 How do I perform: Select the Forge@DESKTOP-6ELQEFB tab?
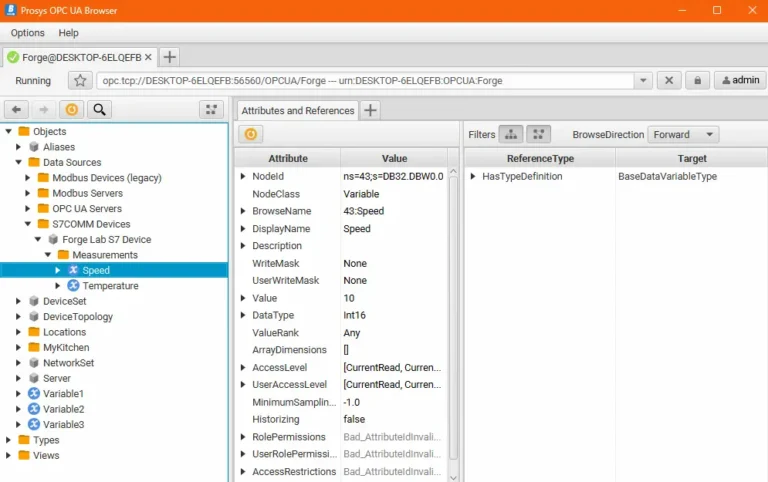coord(81,57)
